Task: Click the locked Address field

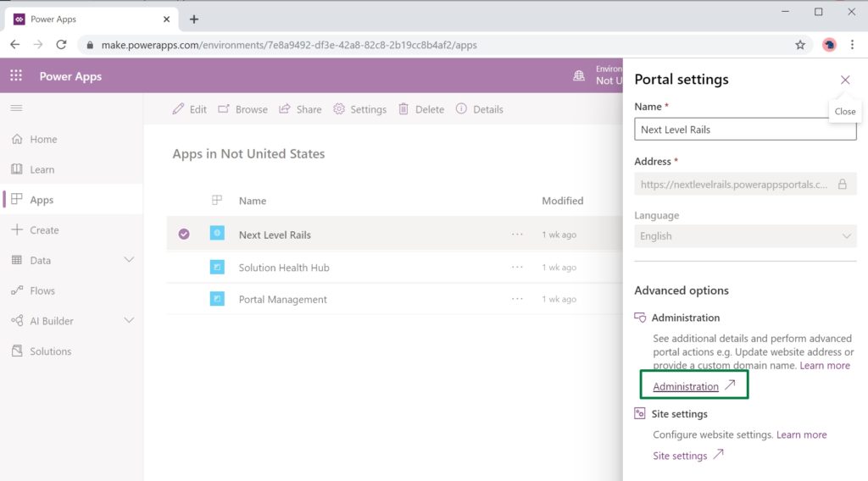Action: [x=745, y=184]
